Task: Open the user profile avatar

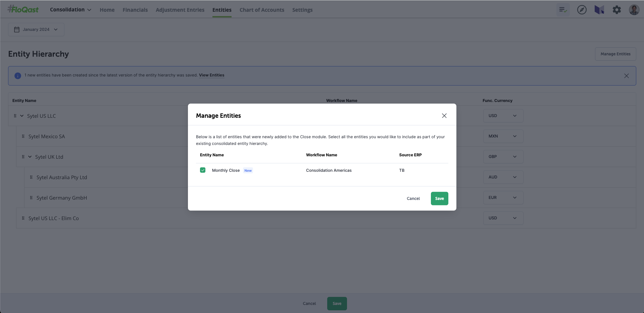Action: [x=634, y=10]
